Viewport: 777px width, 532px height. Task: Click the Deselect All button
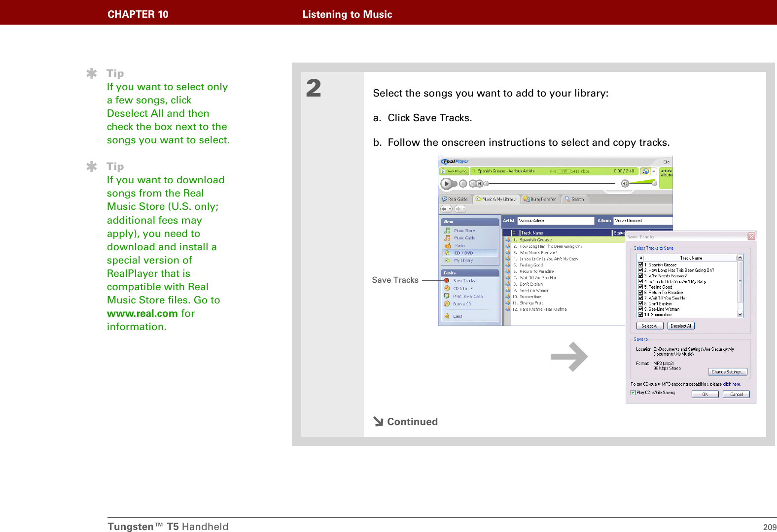681,326
